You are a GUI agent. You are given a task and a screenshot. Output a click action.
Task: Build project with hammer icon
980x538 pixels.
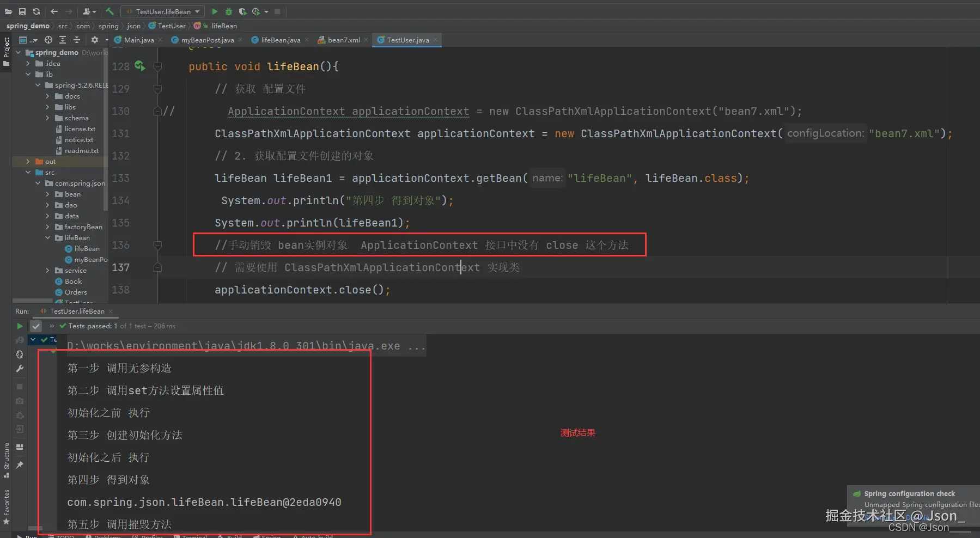109,11
